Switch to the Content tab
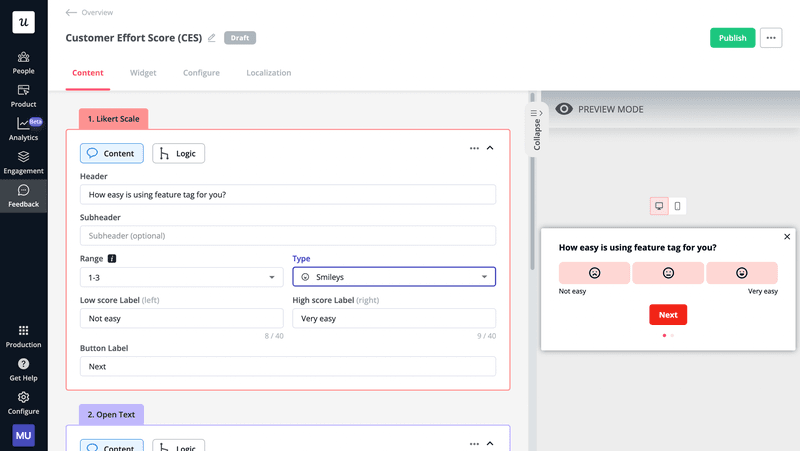Screen dimensions: 800x451 88,72
